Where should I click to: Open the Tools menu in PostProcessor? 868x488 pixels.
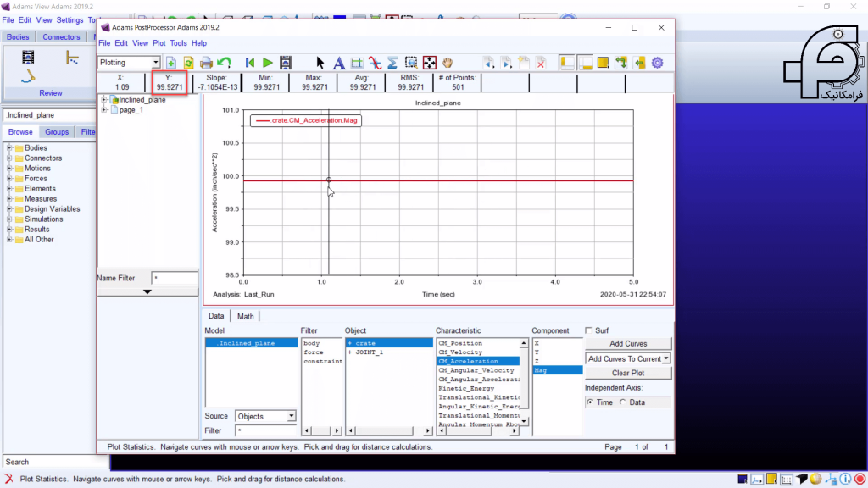point(178,43)
